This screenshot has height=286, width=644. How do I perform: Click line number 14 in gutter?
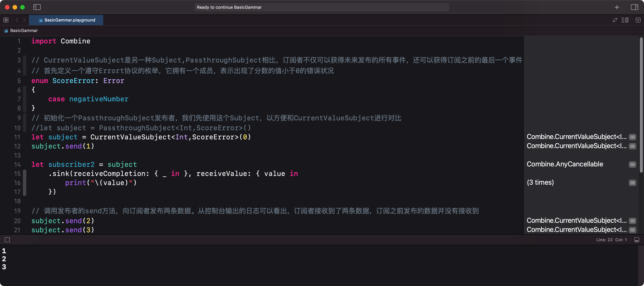click(17, 165)
